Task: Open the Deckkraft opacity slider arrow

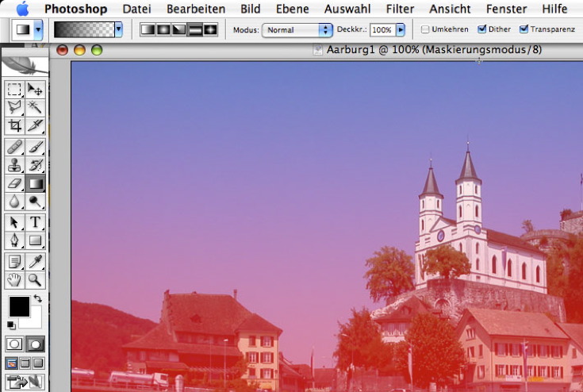Action: point(401,29)
